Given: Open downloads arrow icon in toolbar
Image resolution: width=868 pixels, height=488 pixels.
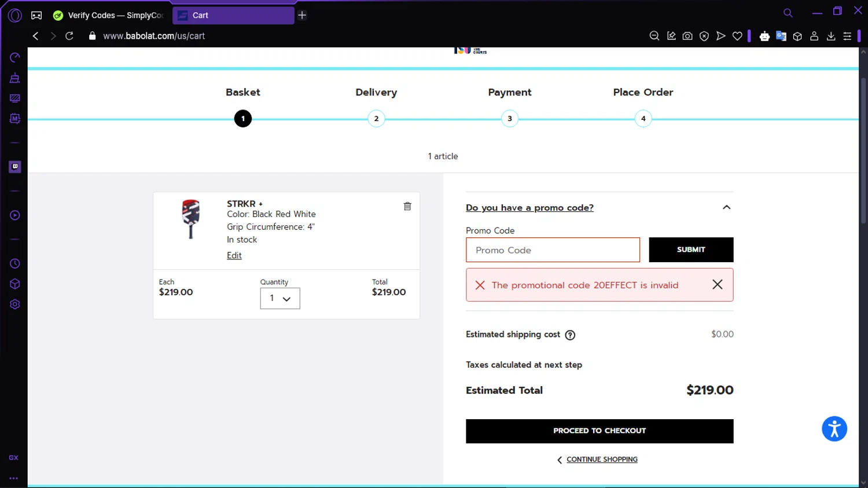Looking at the screenshot, I should pyautogui.click(x=831, y=36).
